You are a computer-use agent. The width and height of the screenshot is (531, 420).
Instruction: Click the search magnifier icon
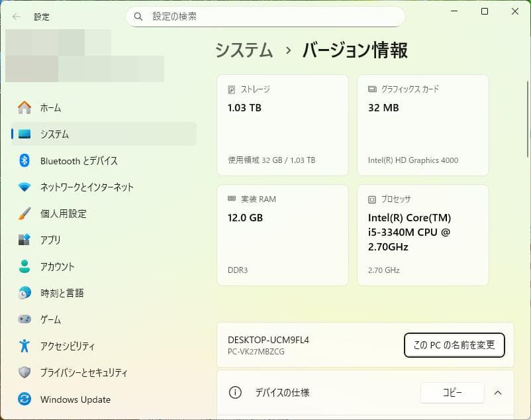pyautogui.click(x=138, y=17)
